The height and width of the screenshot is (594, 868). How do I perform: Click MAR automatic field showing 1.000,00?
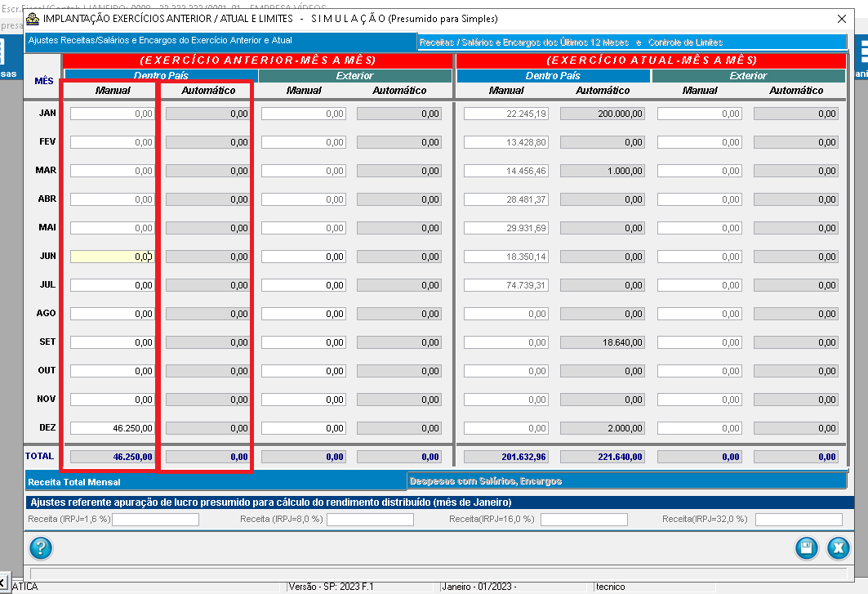coord(603,171)
